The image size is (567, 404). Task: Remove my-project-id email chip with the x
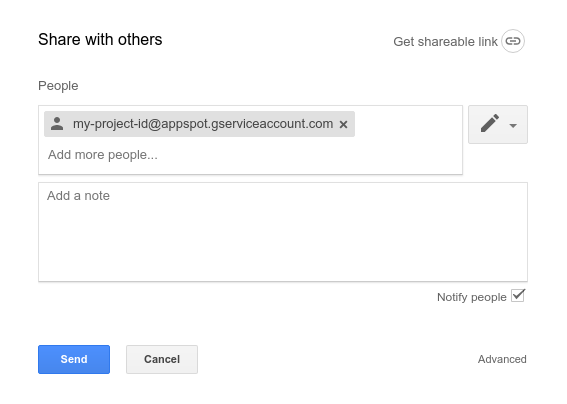point(344,124)
